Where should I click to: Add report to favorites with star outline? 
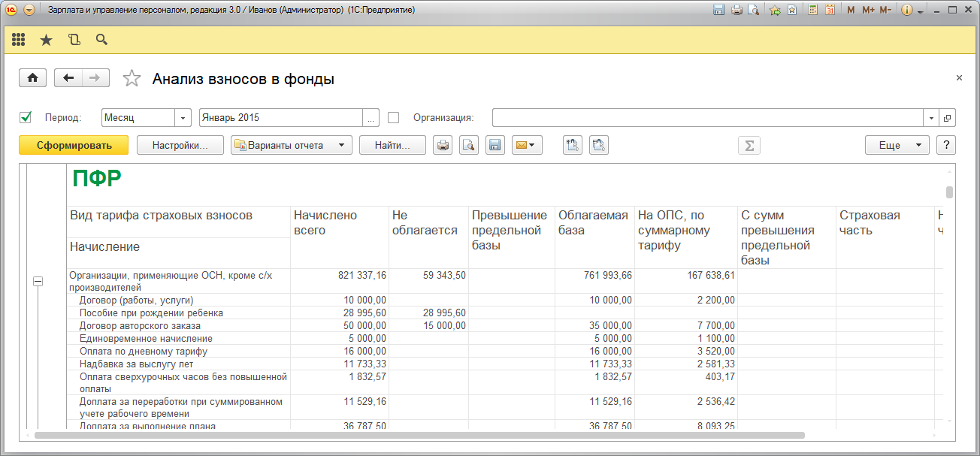132,79
